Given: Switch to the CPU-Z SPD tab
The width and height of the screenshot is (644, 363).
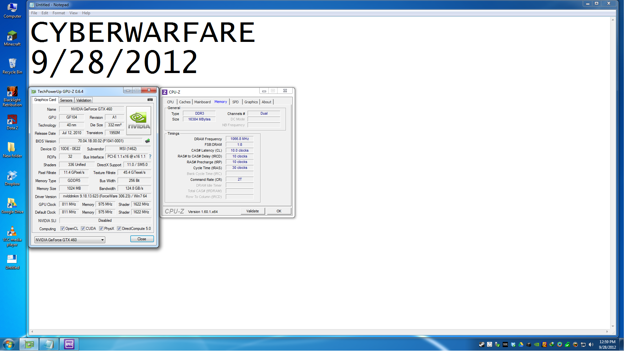Looking at the screenshot, I should point(236,102).
